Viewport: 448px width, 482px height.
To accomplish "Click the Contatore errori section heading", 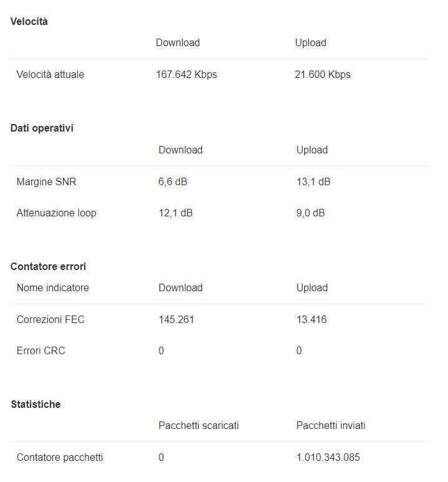I will (49, 267).
